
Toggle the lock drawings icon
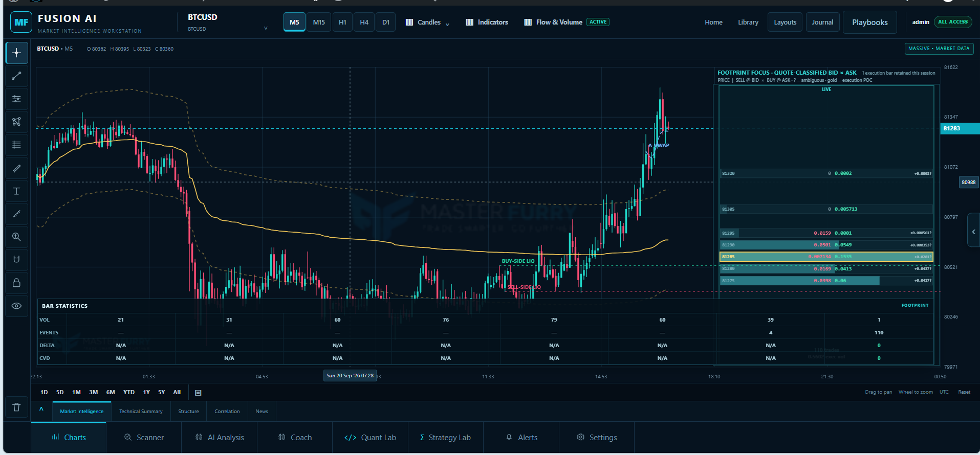click(16, 283)
